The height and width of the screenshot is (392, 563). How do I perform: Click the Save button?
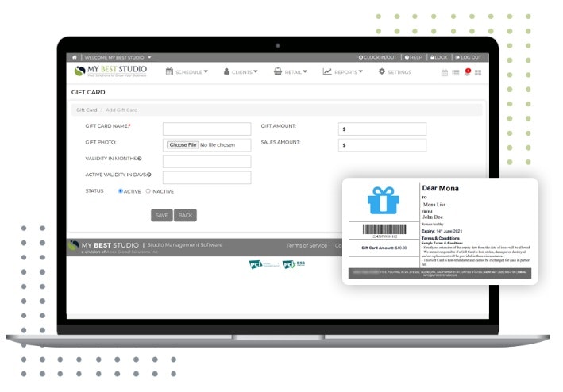tap(161, 215)
